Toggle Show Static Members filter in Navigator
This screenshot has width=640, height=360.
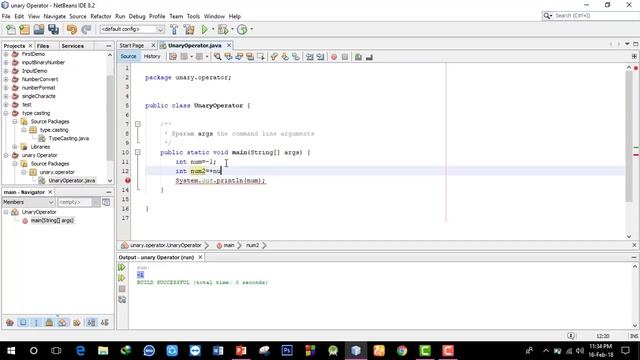(36, 323)
